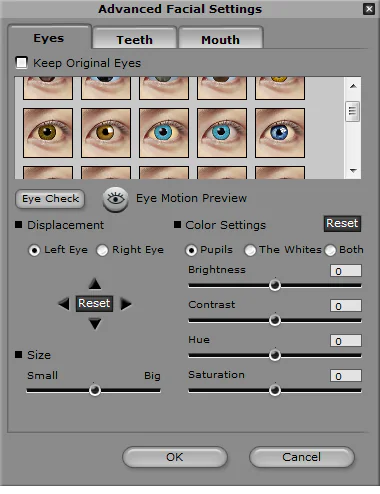Select the Right Eye radio button
This screenshot has height=494, width=380.
click(102, 250)
